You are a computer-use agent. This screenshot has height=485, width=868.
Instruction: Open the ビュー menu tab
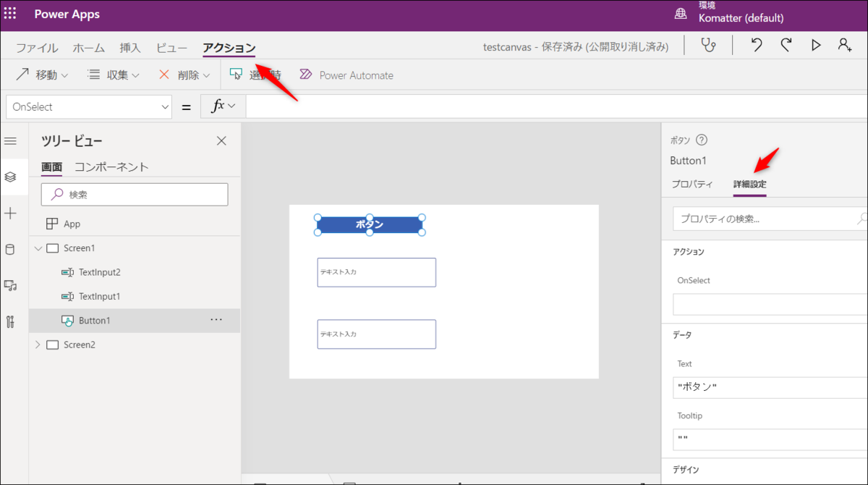pos(172,48)
